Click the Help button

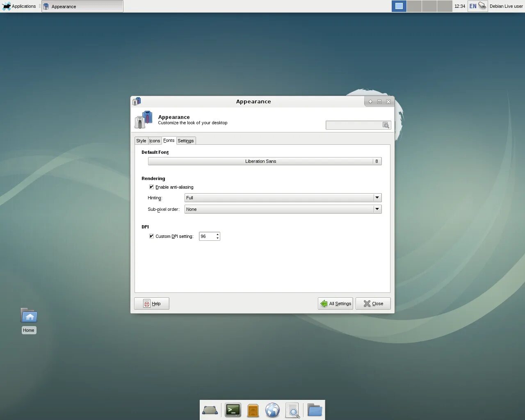coord(152,304)
